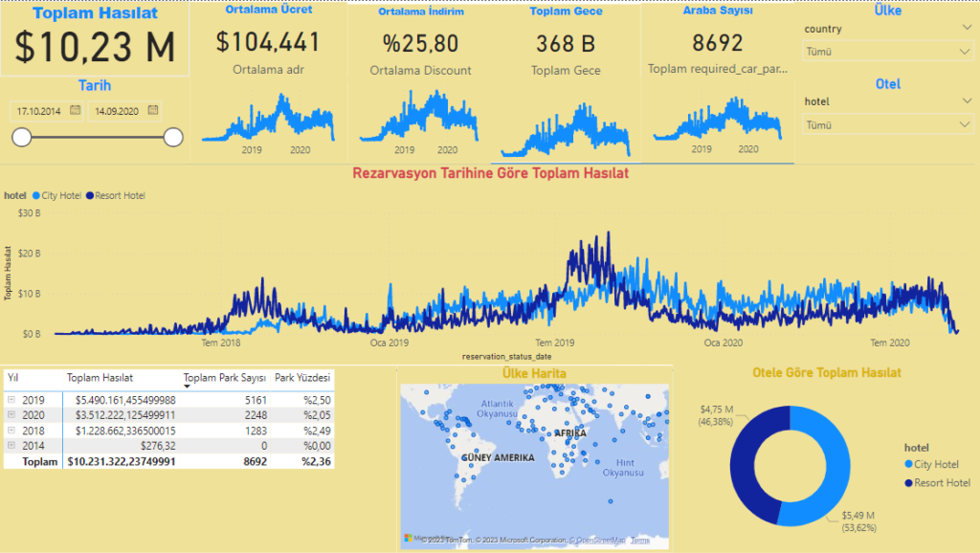The image size is (980, 553).
Task: Expand the 2018 row in the table
Action: click(x=11, y=430)
